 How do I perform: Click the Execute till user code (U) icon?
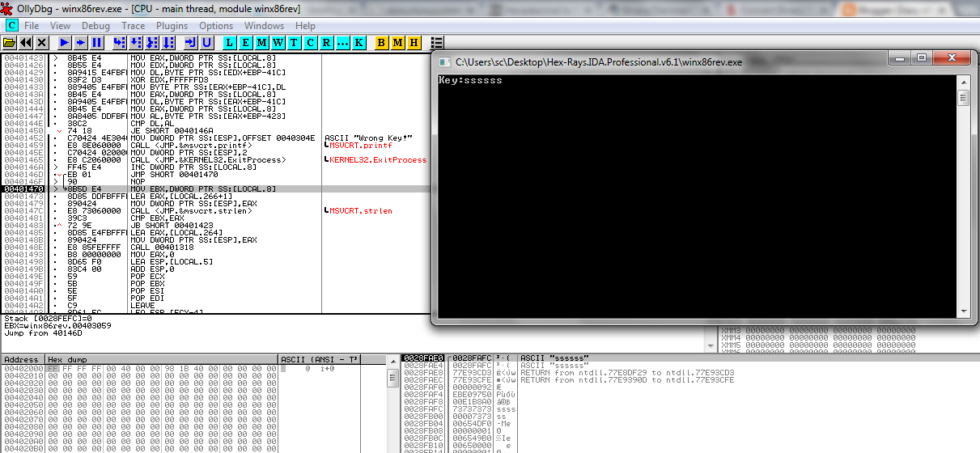[207, 42]
